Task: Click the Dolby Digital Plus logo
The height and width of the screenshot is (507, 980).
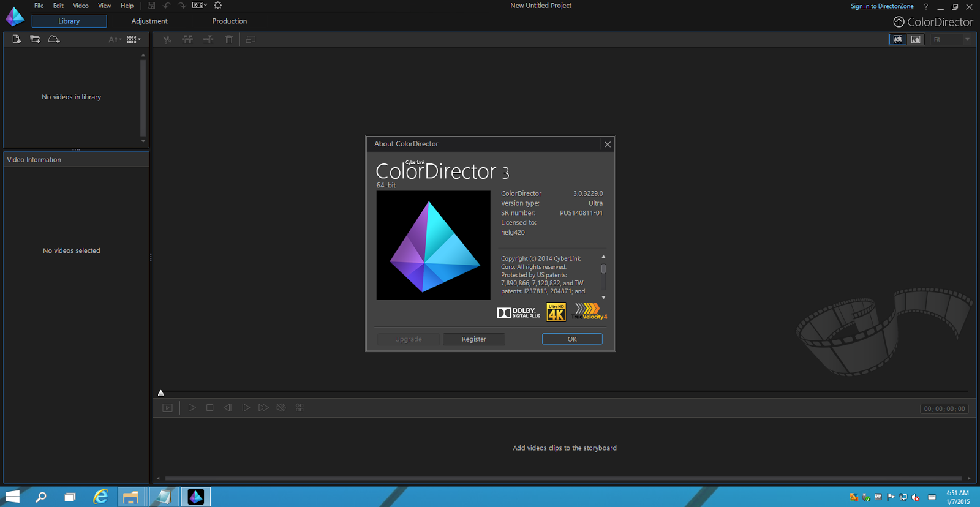Action: [x=519, y=313]
